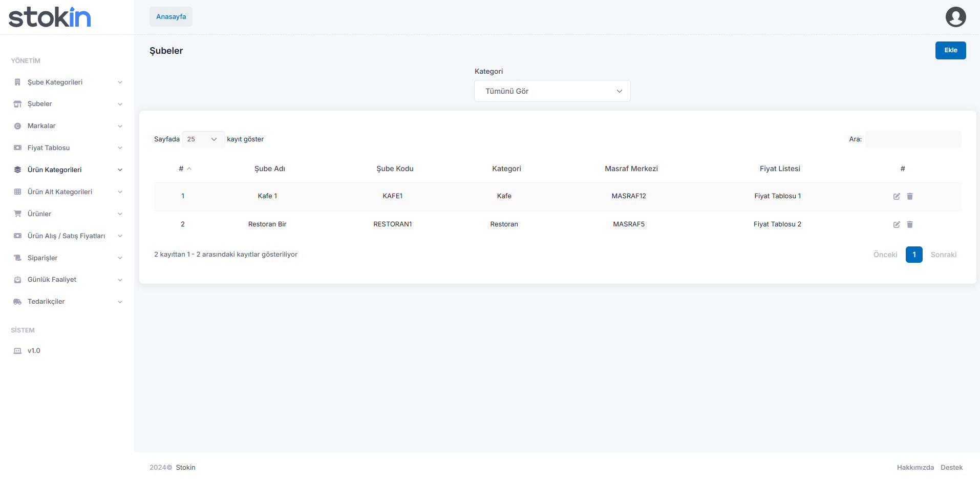Click the edit icon for Restoran Bir row
This screenshot has height=481, width=980.
[897, 224]
